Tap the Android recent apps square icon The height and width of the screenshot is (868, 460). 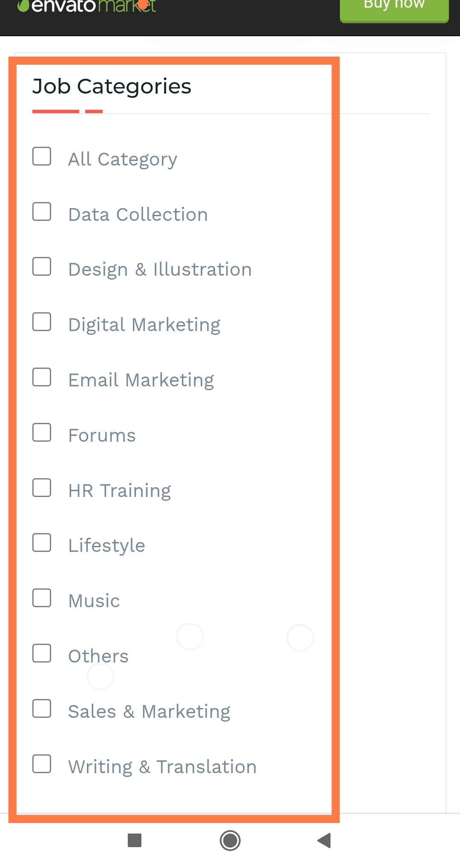135,840
